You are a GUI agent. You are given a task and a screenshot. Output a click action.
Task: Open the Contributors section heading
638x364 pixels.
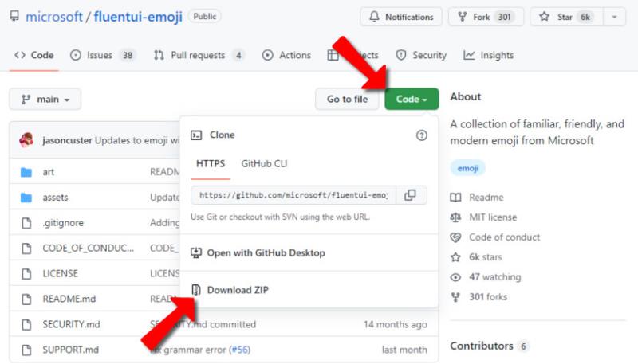tap(482, 346)
